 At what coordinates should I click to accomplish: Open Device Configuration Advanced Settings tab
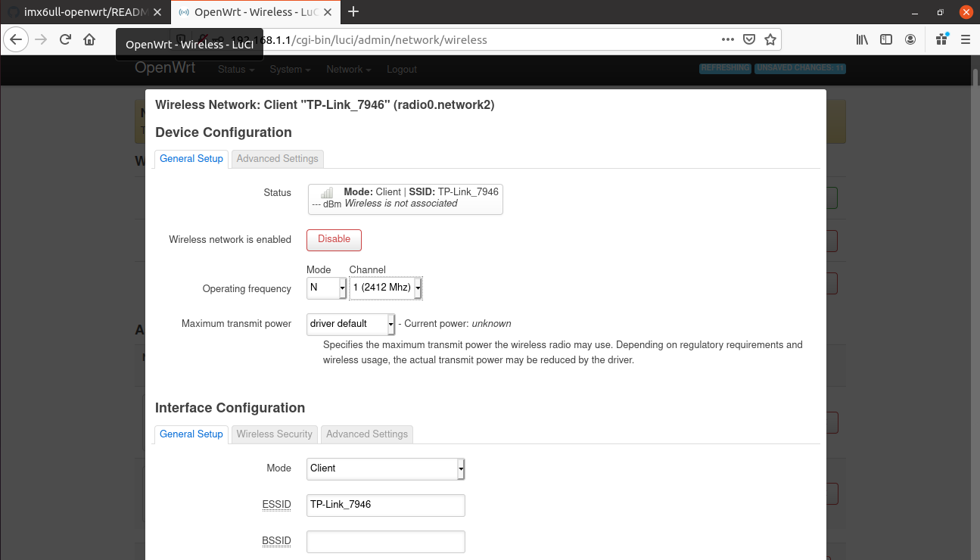click(278, 158)
